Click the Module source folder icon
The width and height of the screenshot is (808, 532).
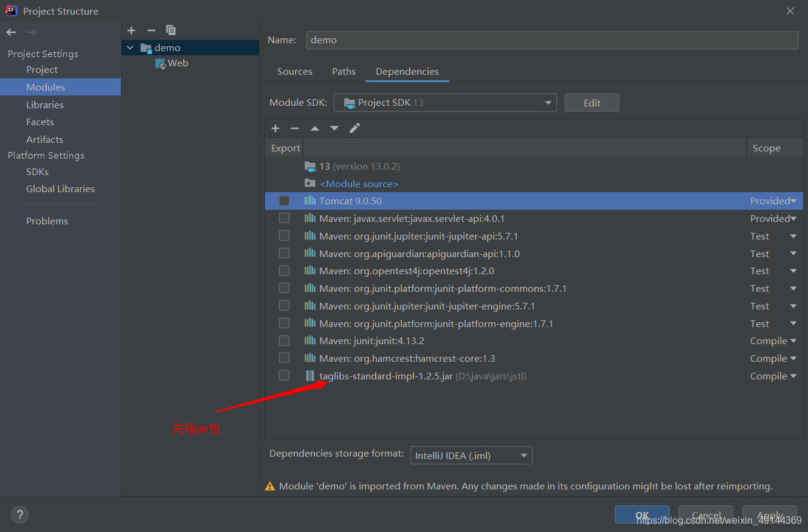[x=310, y=183]
